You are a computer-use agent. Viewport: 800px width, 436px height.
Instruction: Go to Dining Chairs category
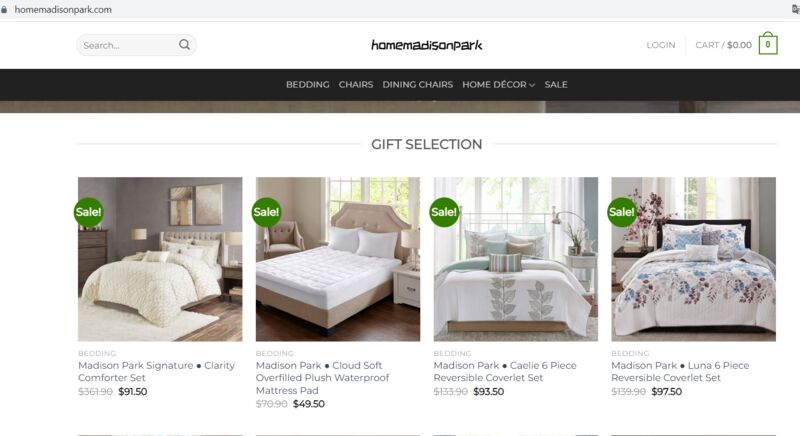[x=417, y=85]
